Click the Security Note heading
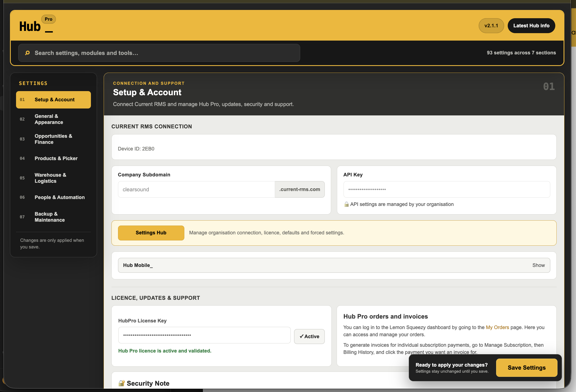The height and width of the screenshot is (392, 576). (x=148, y=383)
